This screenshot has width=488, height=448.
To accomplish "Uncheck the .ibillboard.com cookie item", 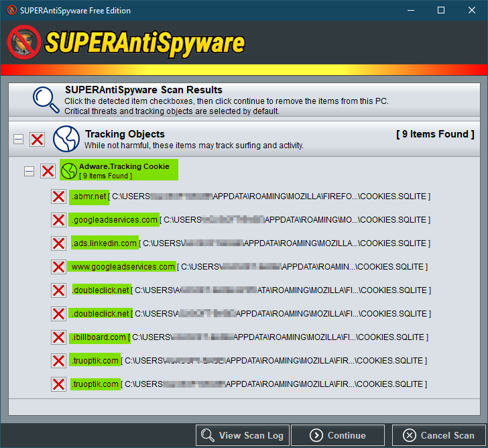I will point(58,337).
